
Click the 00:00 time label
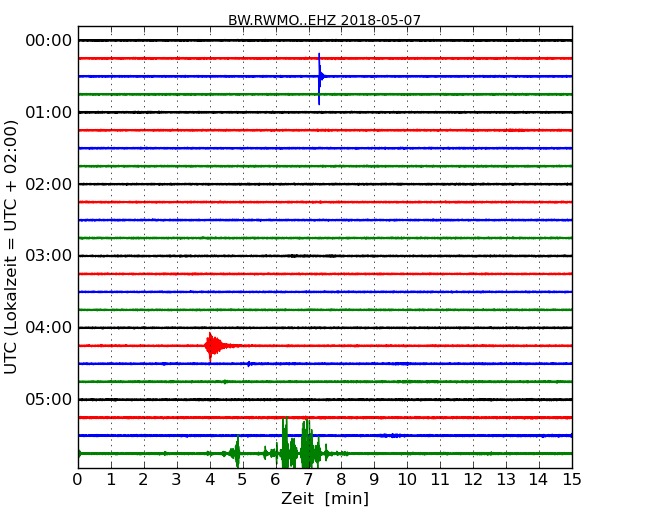click(49, 41)
